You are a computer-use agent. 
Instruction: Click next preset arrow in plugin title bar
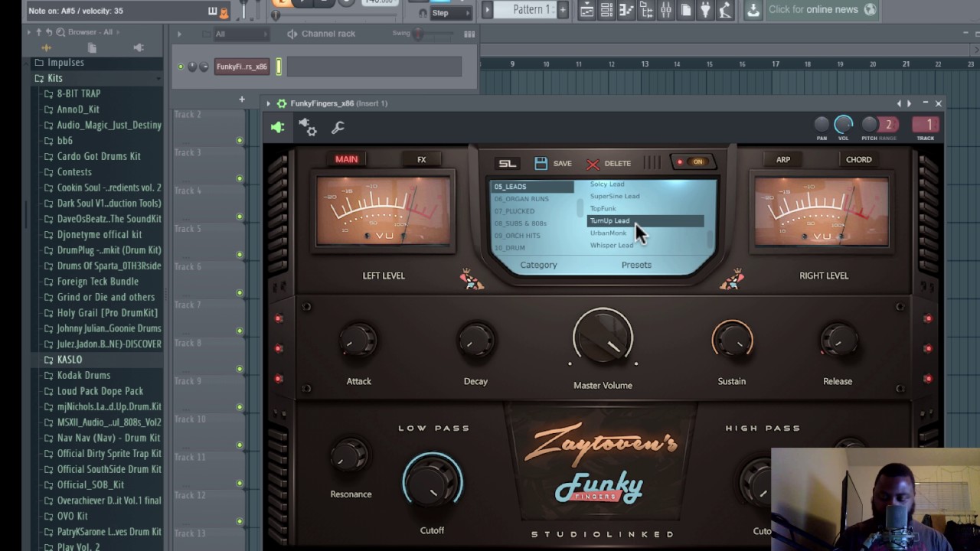[909, 103]
